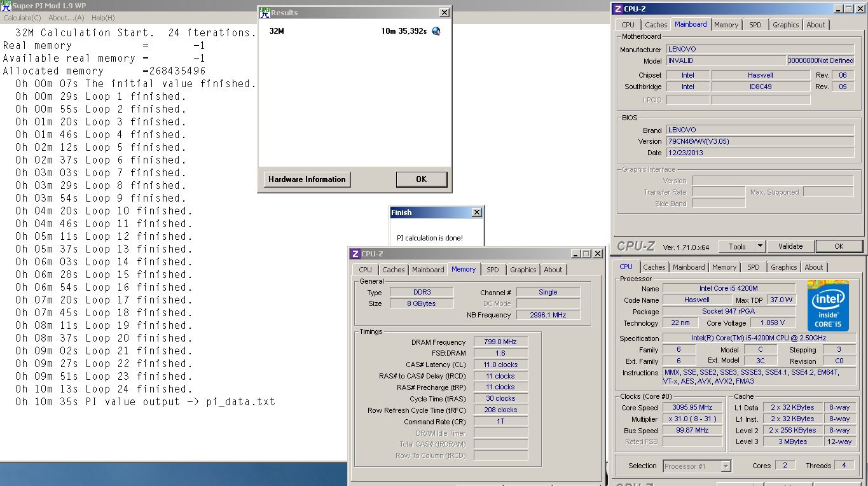The image size is (868, 486).
Task: Click the BIOS Version 79CN46WW field
Action: coord(760,141)
